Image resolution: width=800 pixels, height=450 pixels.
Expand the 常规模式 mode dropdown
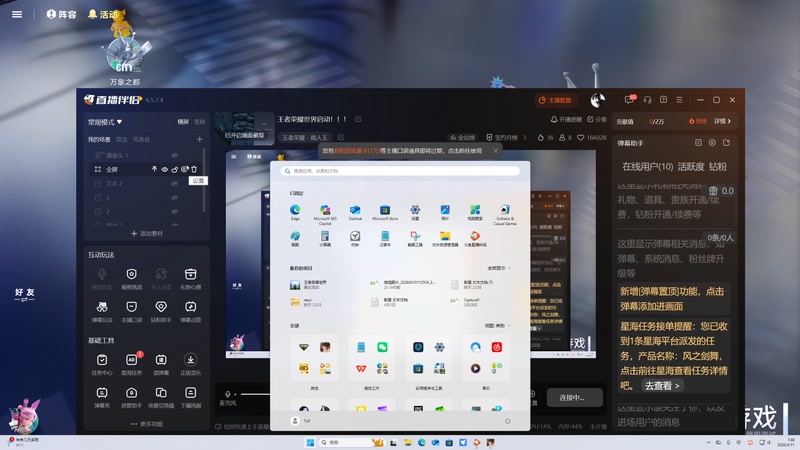tap(105, 122)
